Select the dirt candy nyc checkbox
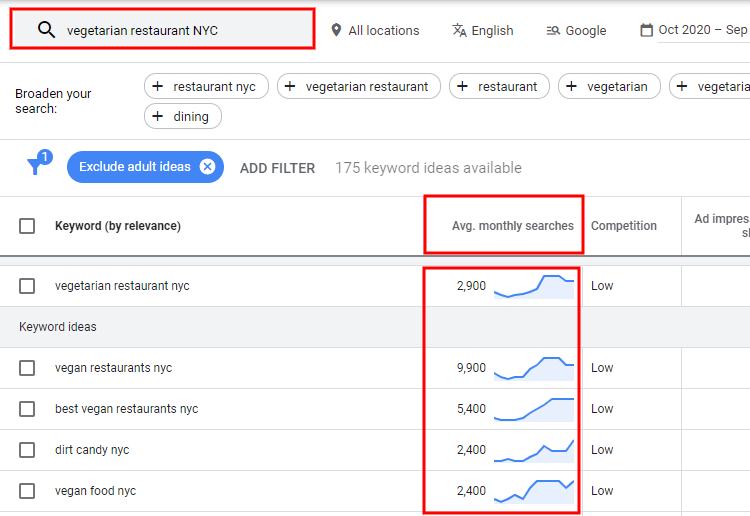The image size is (750, 516). pyautogui.click(x=27, y=450)
